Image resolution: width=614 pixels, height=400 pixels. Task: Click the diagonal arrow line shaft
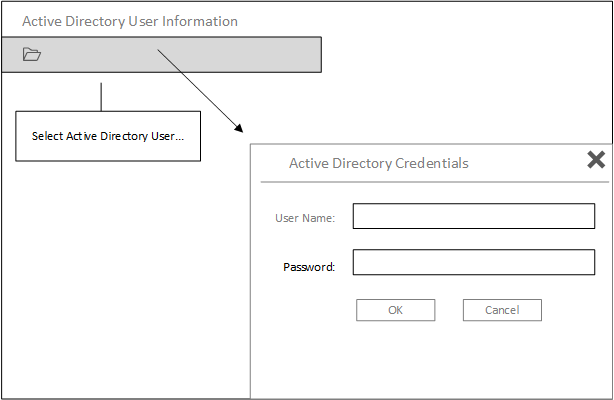198,90
